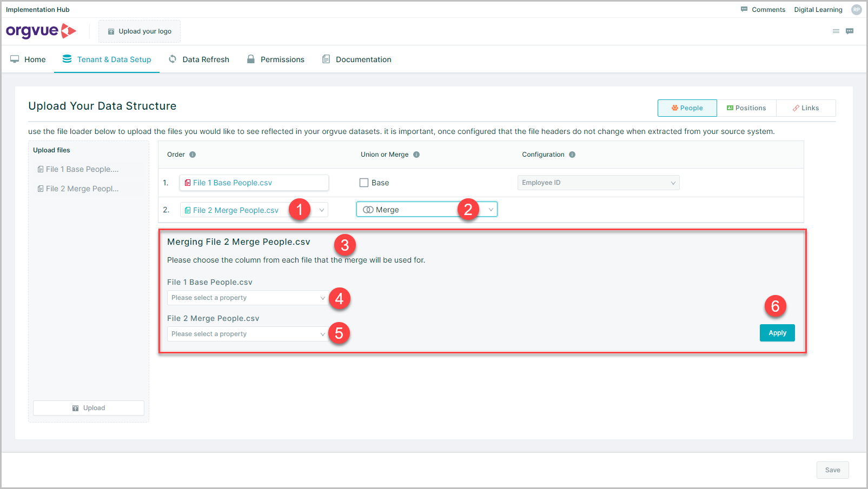Open the Permissions tab
868x489 pixels.
pyautogui.click(x=276, y=59)
